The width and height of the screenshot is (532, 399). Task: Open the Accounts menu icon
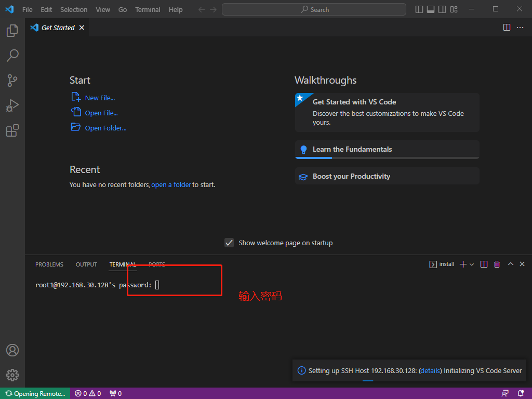12,350
